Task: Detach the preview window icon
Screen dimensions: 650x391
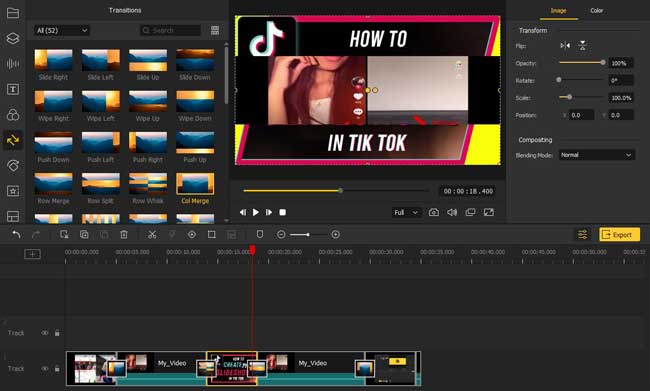Action: [471, 212]
